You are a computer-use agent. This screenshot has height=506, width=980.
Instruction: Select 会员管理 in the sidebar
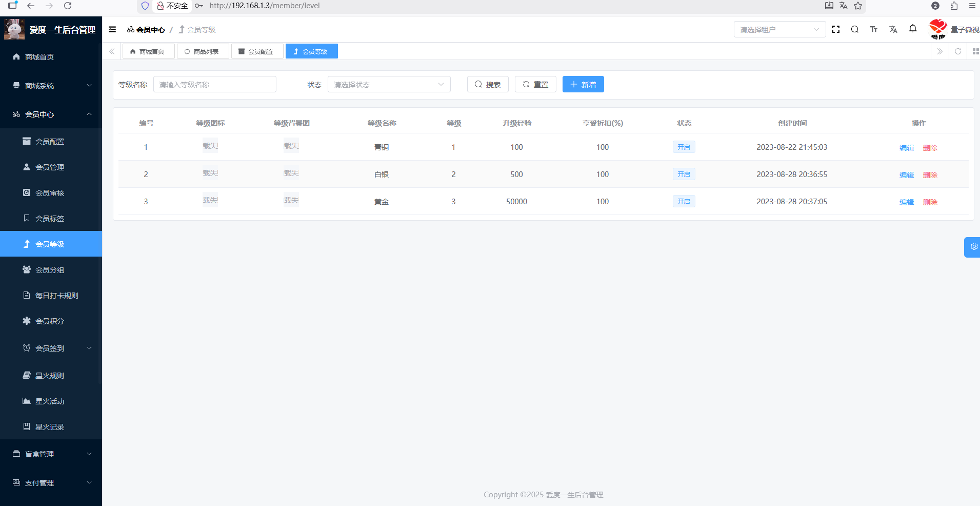(50, 167)
